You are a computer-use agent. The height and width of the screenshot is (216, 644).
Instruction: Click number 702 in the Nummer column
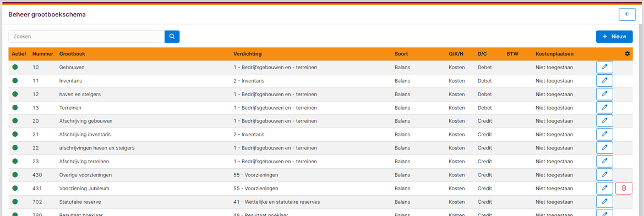[x=37, y=202]
